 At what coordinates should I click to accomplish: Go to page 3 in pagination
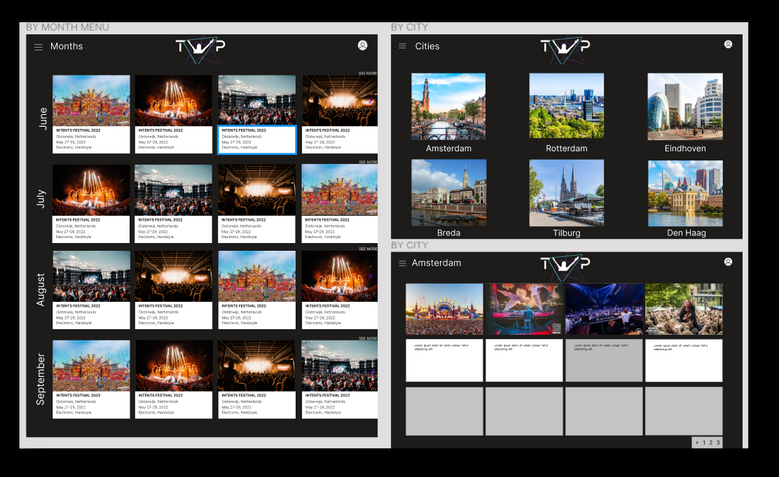718,443
